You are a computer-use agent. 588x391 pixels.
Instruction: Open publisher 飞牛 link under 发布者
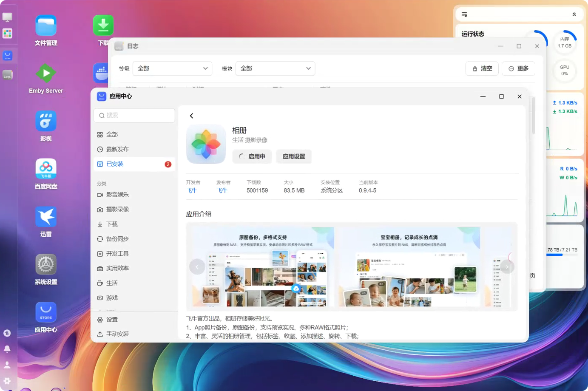tap(222, 190)
